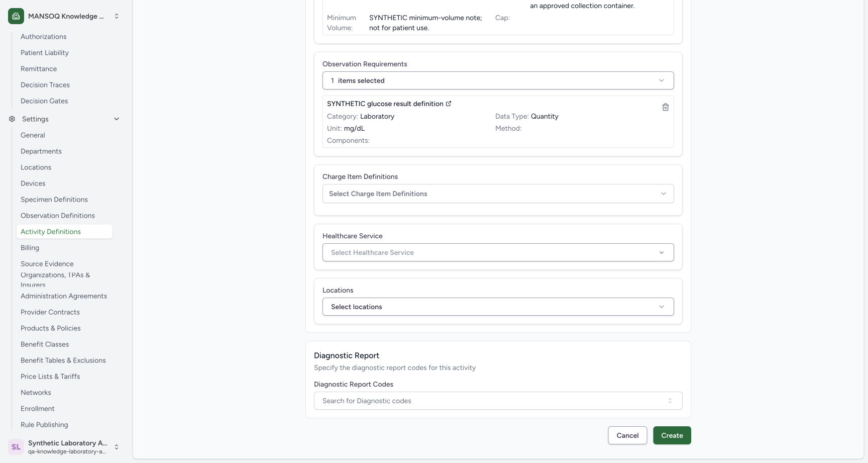
Task: Go to Networks
Action: (x=36, y=393)
